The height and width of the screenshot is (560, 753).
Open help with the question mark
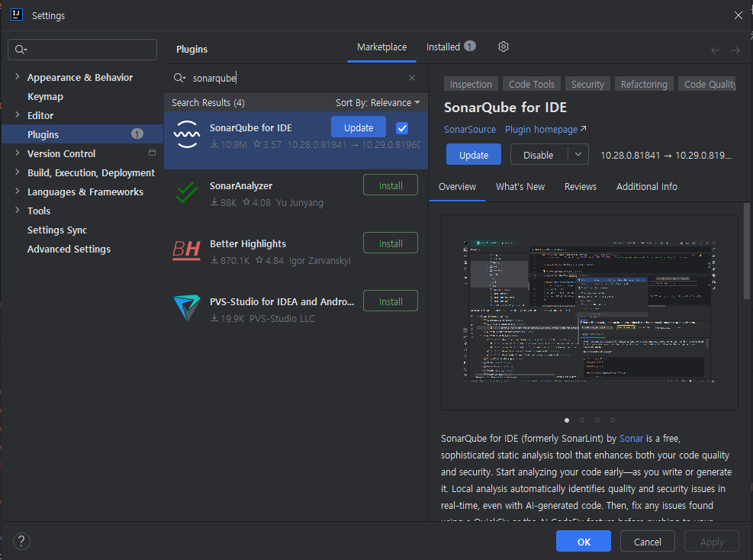21,541
